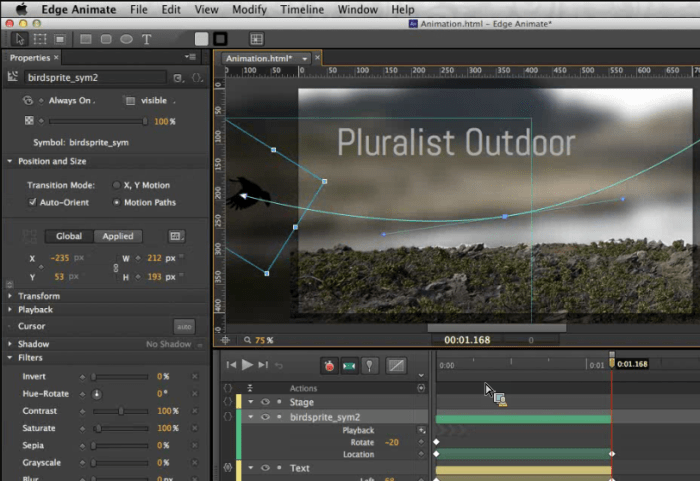The image size is (700, 481).
Task: Collapse Position and Size section
Action: pos(10,161)
